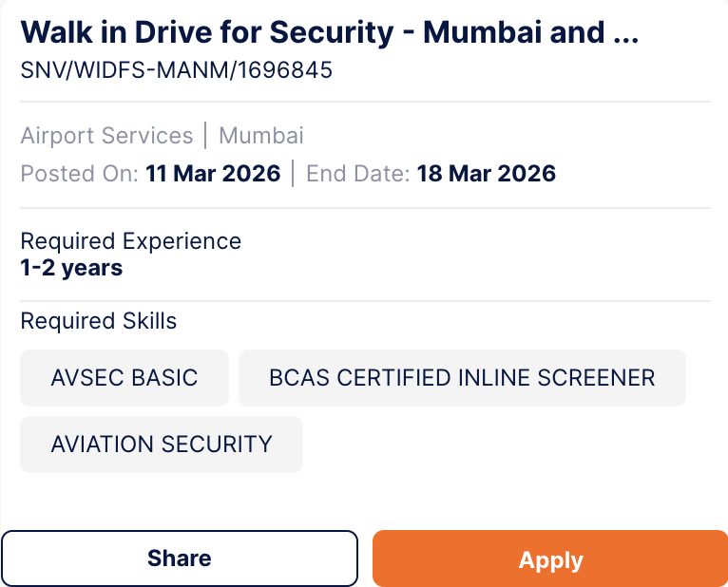728x587 pixels.
Task: Click the Mumbai location under the job ID
Action: (x=261, y=136)
